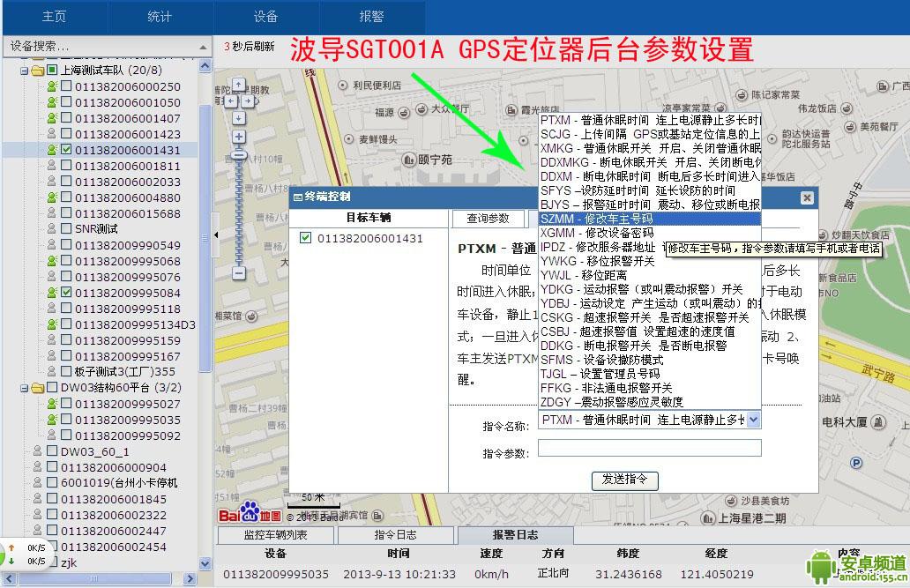Image resolution: width=910 pixels, height=588 pixels.
Task: Click the map zoom slider handle
Action: 239,155
